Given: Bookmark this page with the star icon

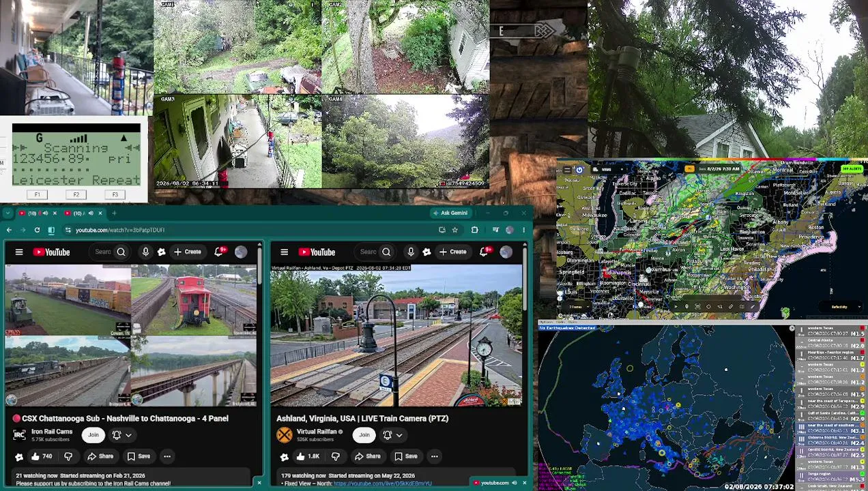Looking at the screenshot, I should pyautogui.click(x=454, y=230).
